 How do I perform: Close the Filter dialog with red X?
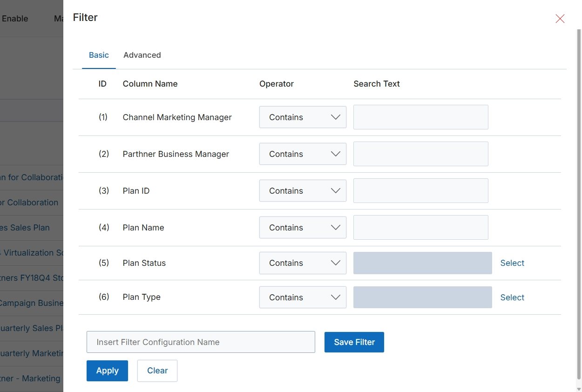point(560,19)
